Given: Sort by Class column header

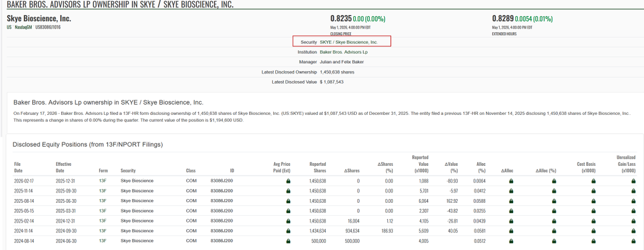Looking at the screenshot, I should (191, 171).
